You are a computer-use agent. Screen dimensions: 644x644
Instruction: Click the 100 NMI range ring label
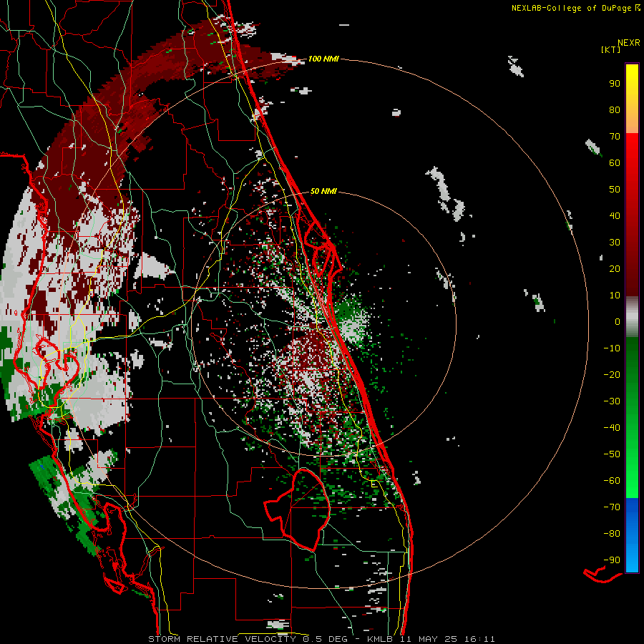pos(323,59)
